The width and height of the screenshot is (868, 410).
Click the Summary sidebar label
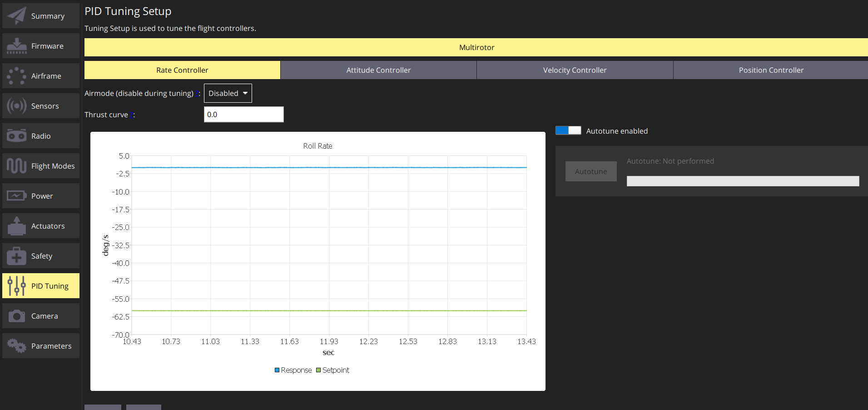(48, 16)
